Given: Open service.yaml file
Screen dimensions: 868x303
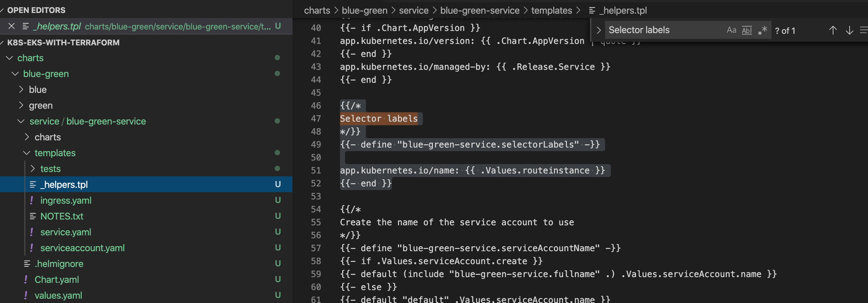Looking at the screenshot, I should coord(66,232).
